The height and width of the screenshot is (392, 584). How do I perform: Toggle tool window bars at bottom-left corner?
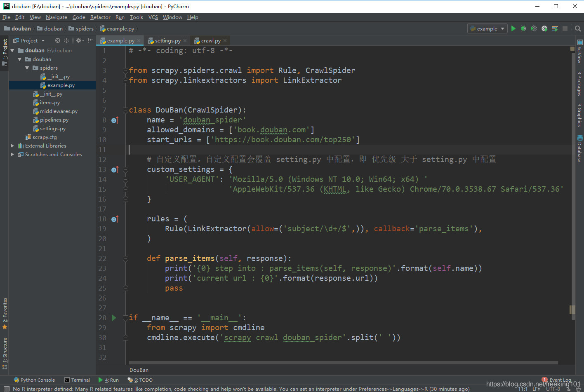pos(6,389)
